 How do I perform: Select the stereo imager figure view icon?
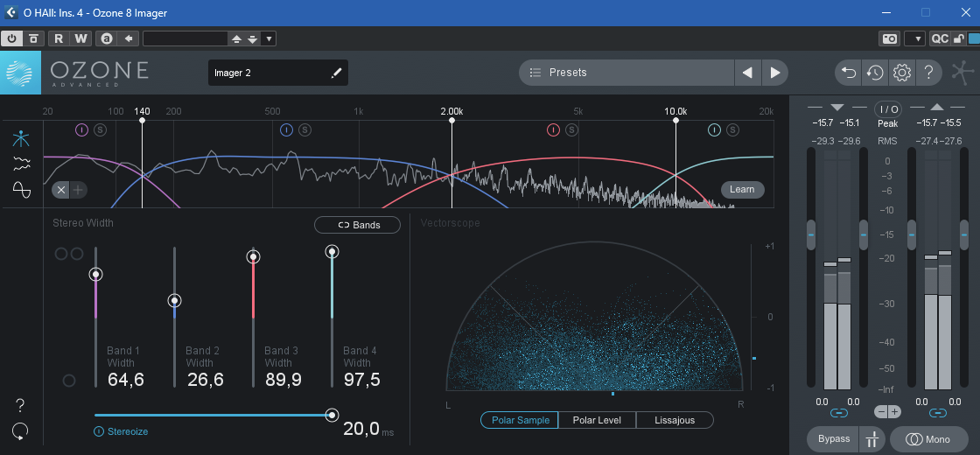[x=22, y=139]
